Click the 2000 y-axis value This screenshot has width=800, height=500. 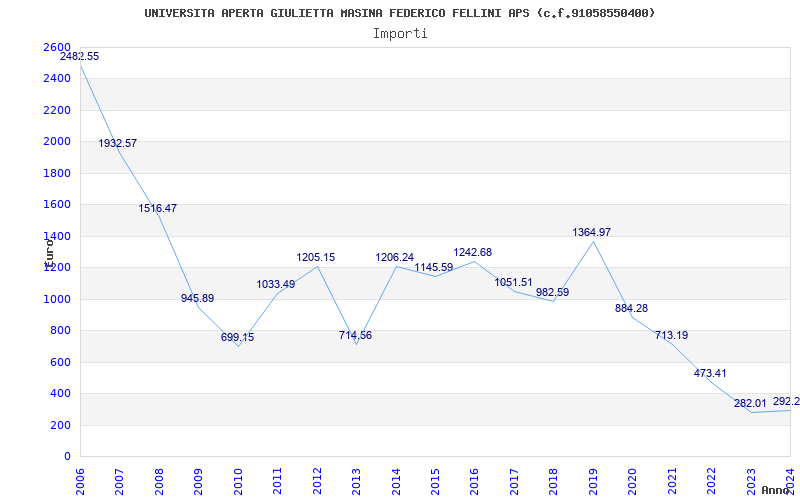(x=57, y=142)
